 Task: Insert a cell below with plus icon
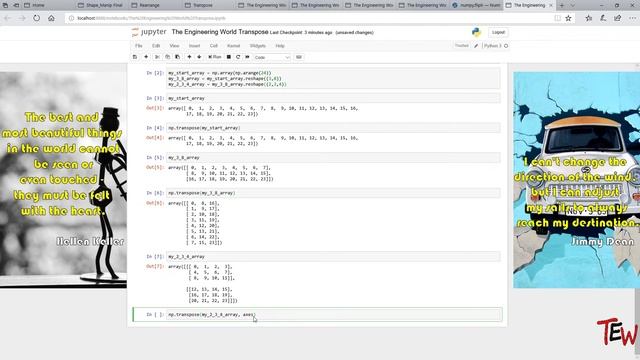coord(146,57)
